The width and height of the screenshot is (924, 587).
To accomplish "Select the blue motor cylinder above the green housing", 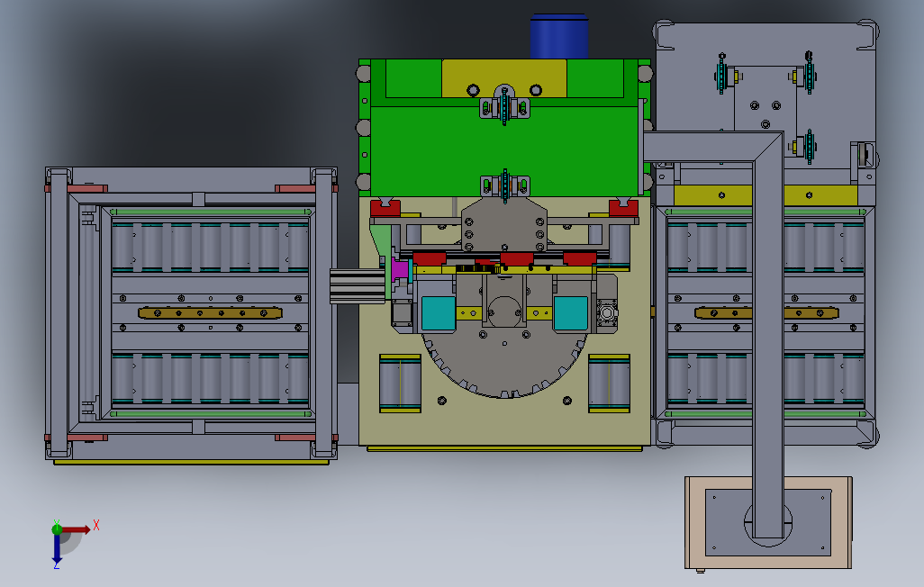I will click(559, 37).
